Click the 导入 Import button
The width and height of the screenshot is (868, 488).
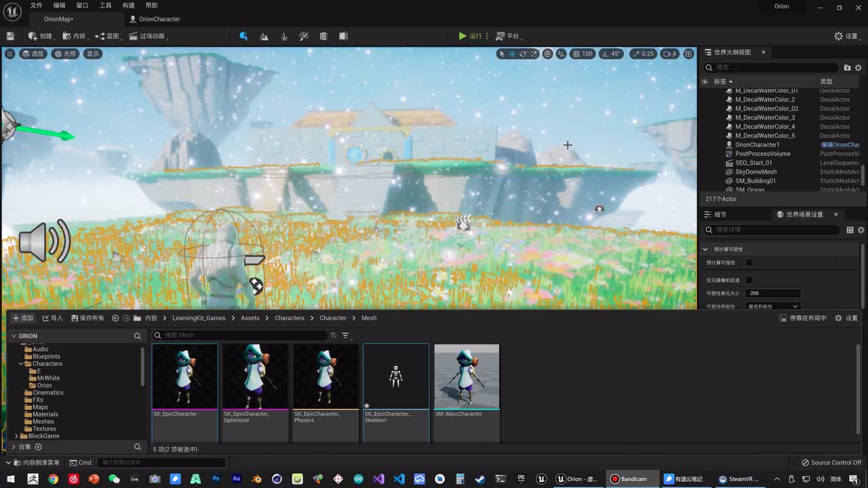pos(53,318)
